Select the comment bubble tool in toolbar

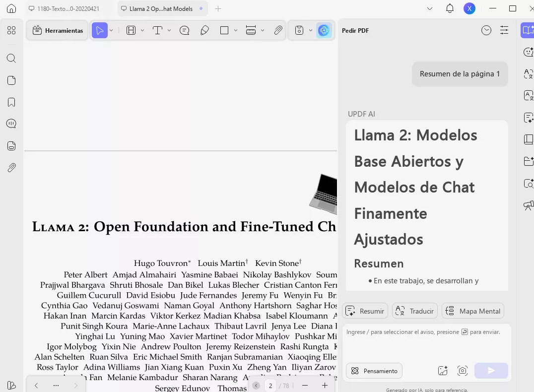(184, 31)
